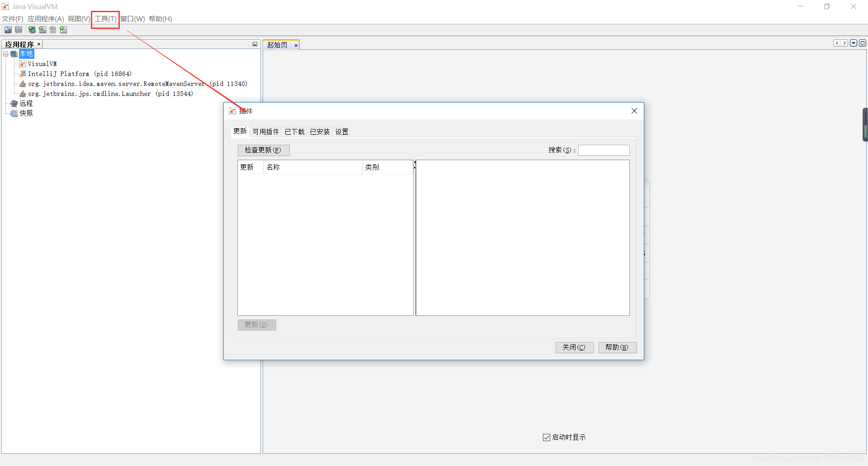Image resolution: width=868 pixels, height=466 pixels.
Task: Open the editor documents list dropdown
Action: point(854,43)
